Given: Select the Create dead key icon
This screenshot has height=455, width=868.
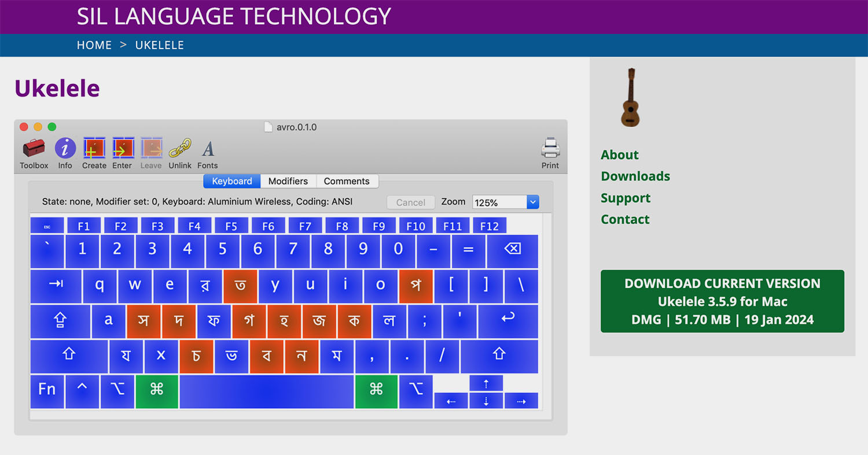Looking at the screenshot, I should click(x=94, y=154).
